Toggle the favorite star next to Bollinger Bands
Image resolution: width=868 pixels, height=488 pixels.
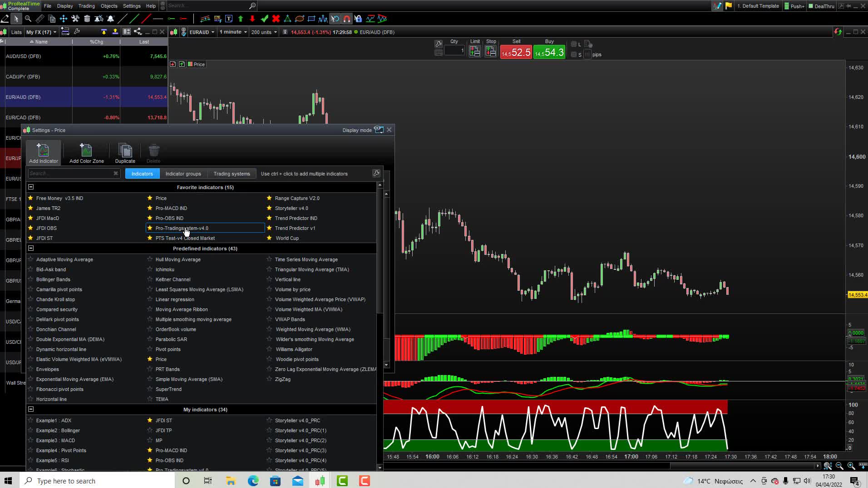pyautogui.click(x=30, y=279)
